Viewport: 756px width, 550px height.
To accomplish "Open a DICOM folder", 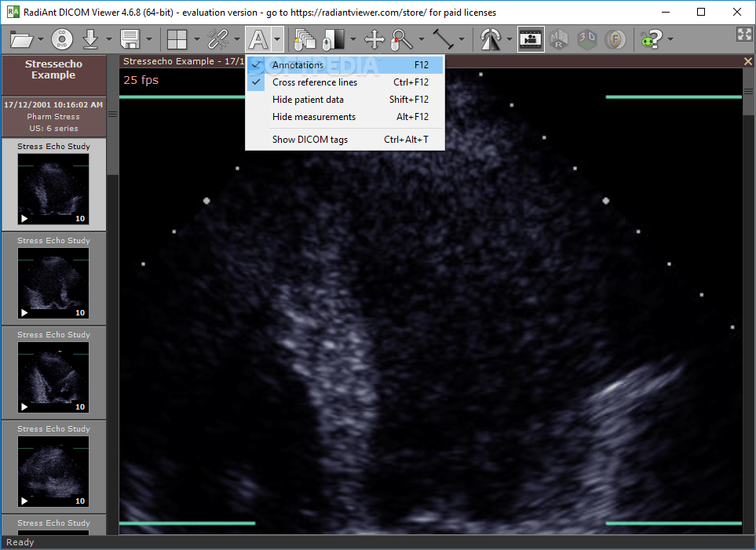I will (21, 39).
